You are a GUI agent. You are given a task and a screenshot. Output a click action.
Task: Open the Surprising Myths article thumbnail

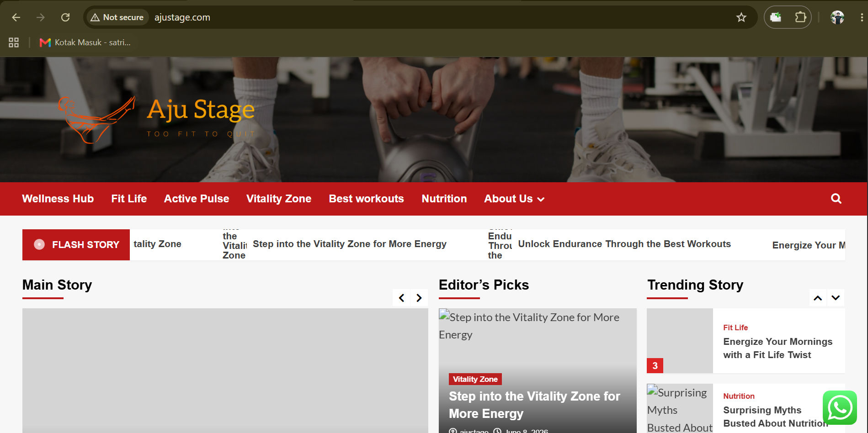[680, 408]
